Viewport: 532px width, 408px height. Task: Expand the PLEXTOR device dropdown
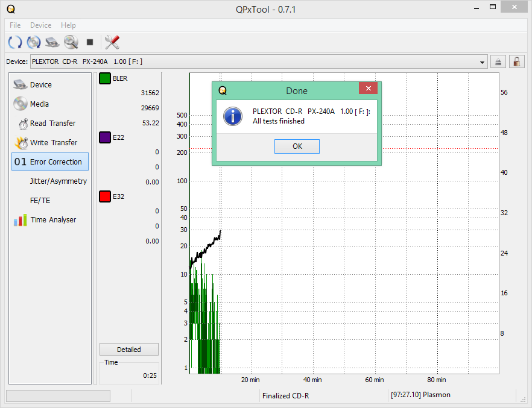coord(482,62)
